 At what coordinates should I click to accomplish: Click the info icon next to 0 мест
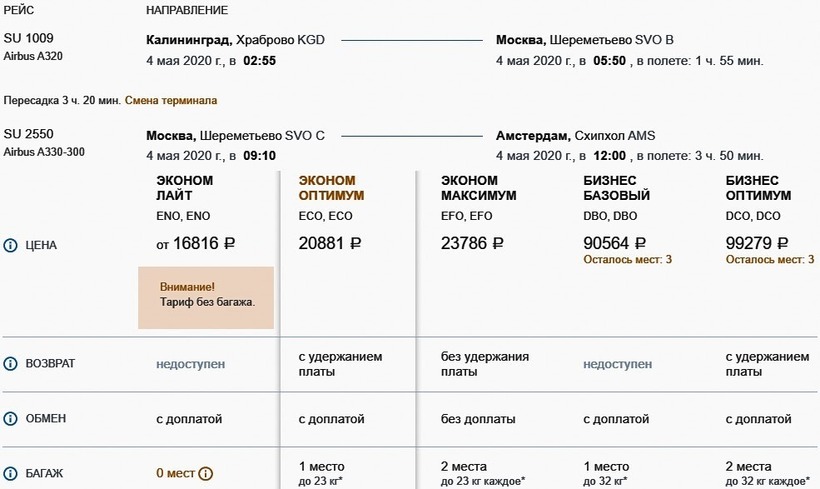point(206,473)
